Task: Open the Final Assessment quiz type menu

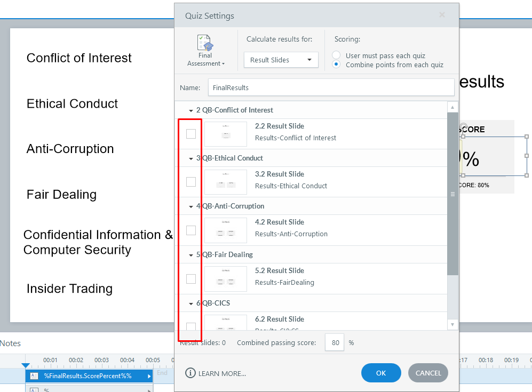Action: click(205, 51)
